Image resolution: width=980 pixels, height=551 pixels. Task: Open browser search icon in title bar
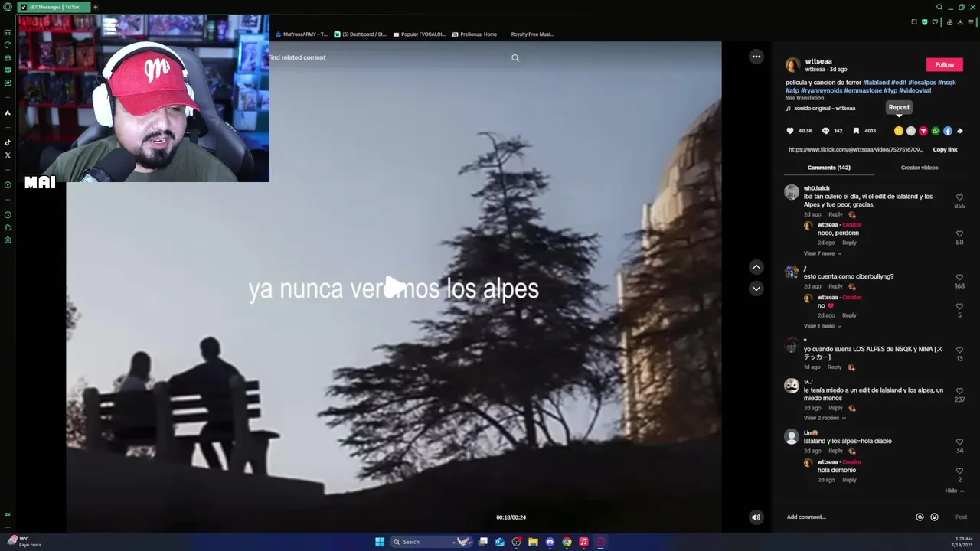(939, 7)
